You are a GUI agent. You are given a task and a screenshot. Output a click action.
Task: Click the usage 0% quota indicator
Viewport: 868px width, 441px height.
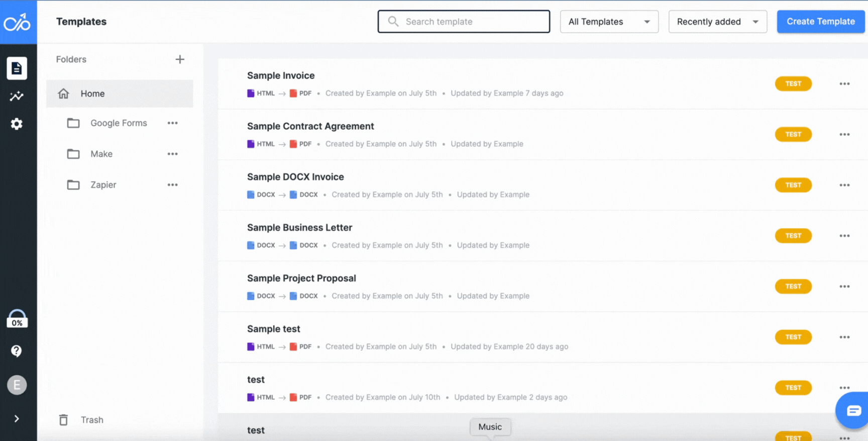click(x=17, y=319)
